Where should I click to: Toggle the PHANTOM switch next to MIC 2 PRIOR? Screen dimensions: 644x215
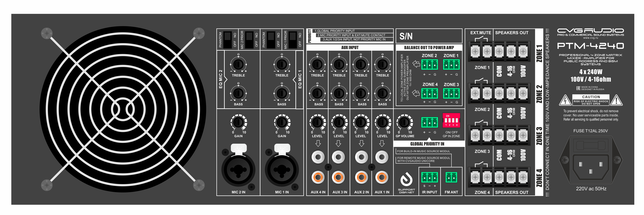click(227, 40)
